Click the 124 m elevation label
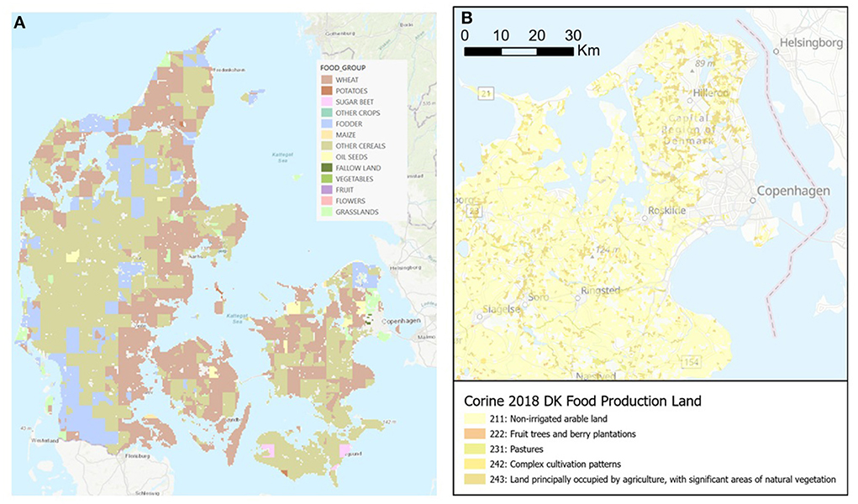 (608, 250)
